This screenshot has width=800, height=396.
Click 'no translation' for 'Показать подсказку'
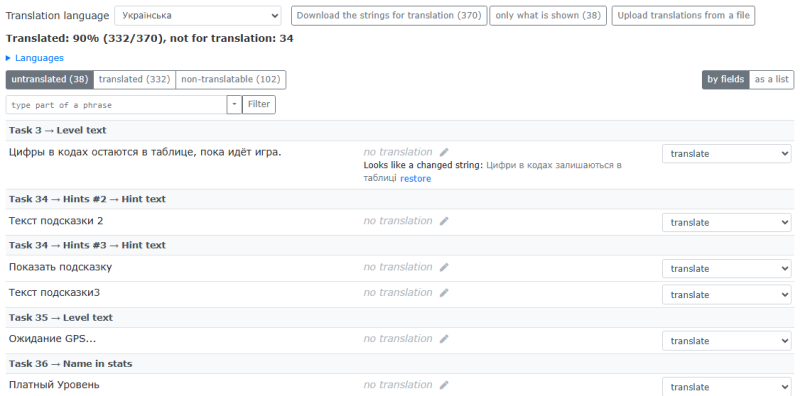tap(397, 267)
